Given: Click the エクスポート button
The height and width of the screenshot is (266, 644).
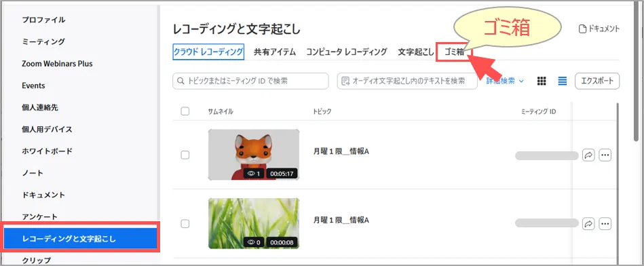Looking at the screenshot, I should click(597, 81).
